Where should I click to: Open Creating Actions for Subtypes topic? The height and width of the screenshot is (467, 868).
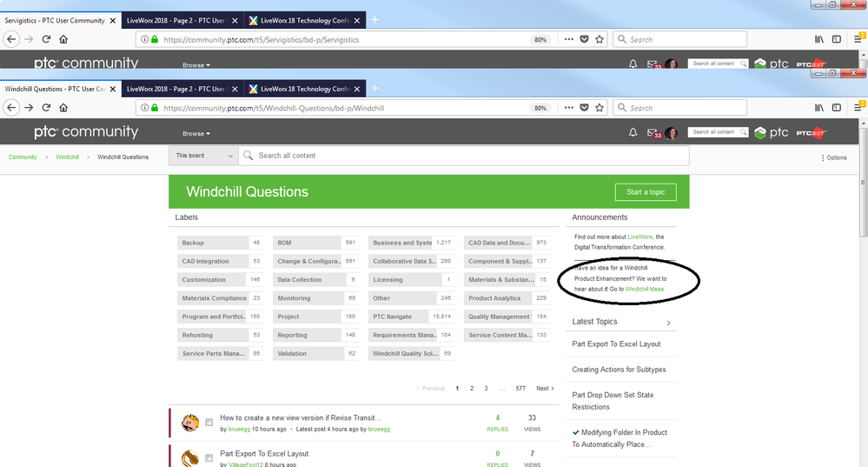click(x=619, y=370)
